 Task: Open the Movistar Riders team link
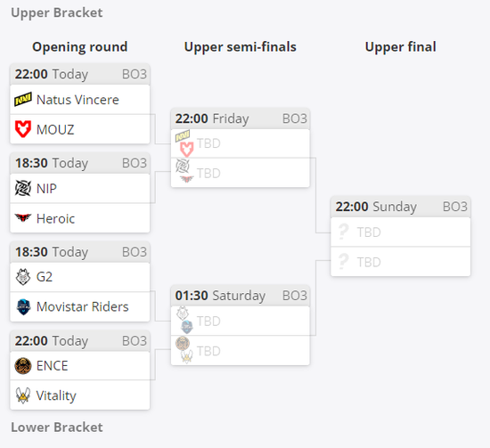[83, 306]
